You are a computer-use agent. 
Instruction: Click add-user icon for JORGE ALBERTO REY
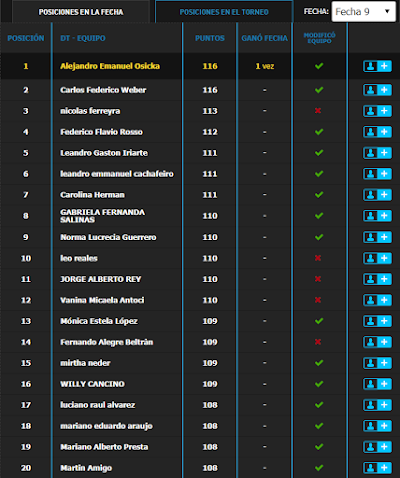tap(377, 279)
